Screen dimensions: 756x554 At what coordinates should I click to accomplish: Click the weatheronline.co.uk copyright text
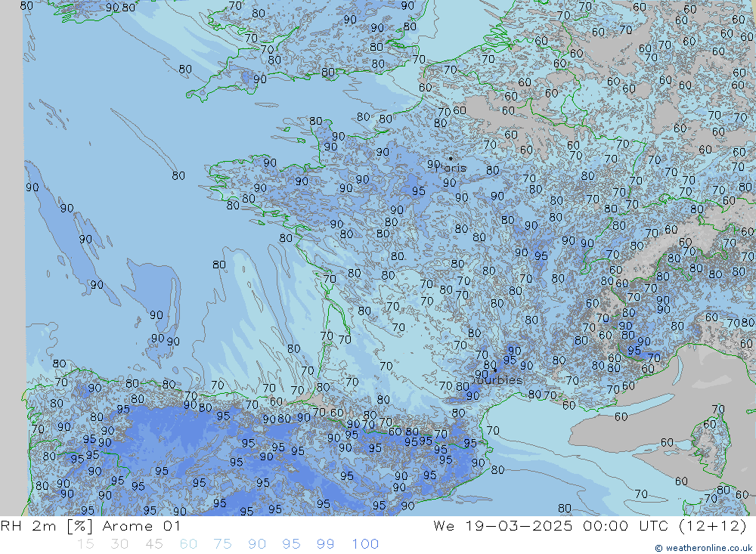tap(703, 548)
